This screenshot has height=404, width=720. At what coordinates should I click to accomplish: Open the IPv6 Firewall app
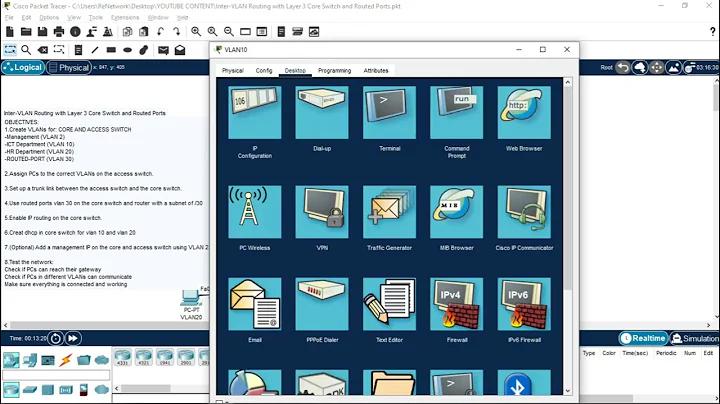tap(524, 304)
